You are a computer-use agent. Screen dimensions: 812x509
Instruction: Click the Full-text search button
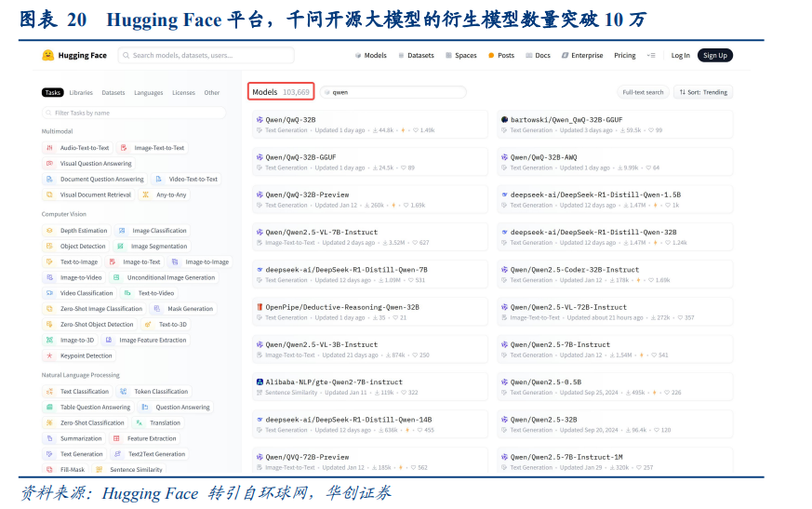point(643,92)
